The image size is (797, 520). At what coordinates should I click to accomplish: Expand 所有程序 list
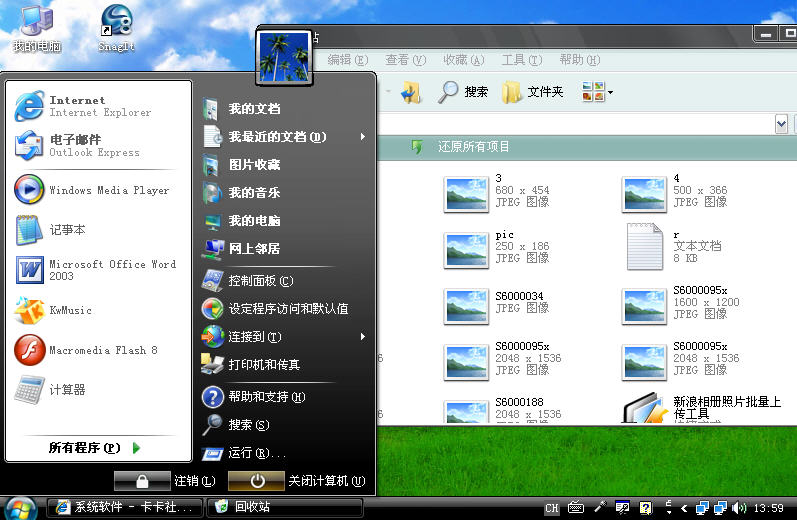(x=95, y=448)
